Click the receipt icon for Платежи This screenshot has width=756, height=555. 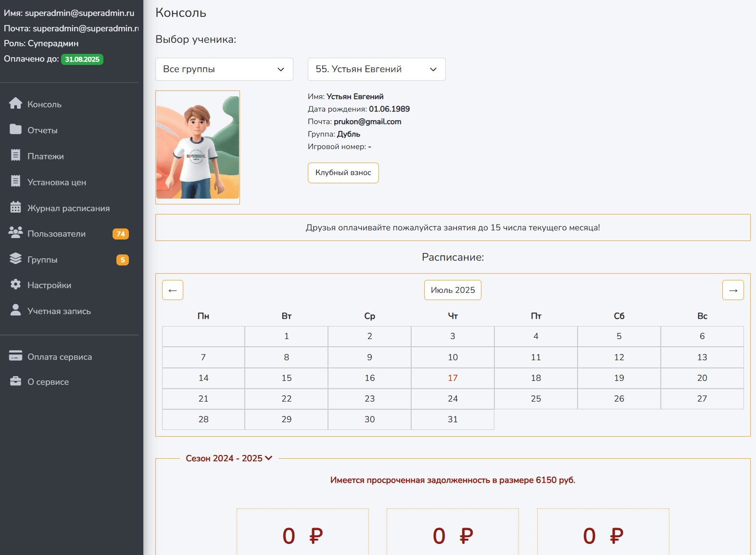point(15,155)
